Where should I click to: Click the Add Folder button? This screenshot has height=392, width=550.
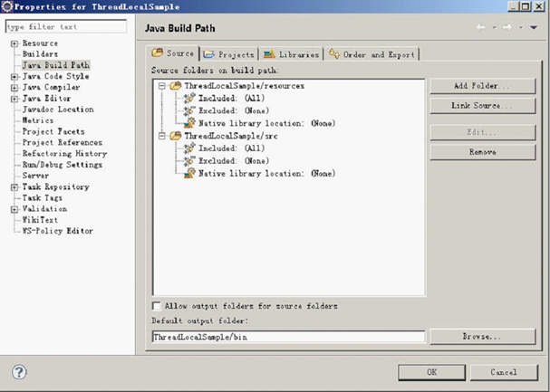click(x=483, y=86)
